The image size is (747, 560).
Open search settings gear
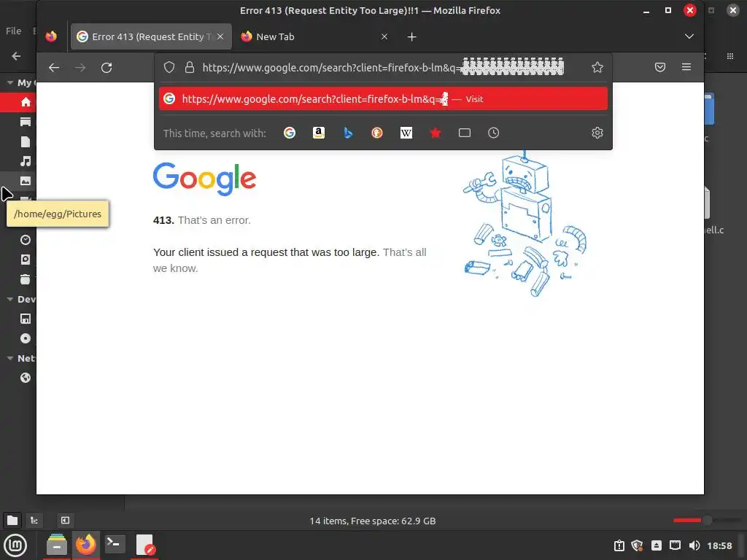(x=597, y=133)
